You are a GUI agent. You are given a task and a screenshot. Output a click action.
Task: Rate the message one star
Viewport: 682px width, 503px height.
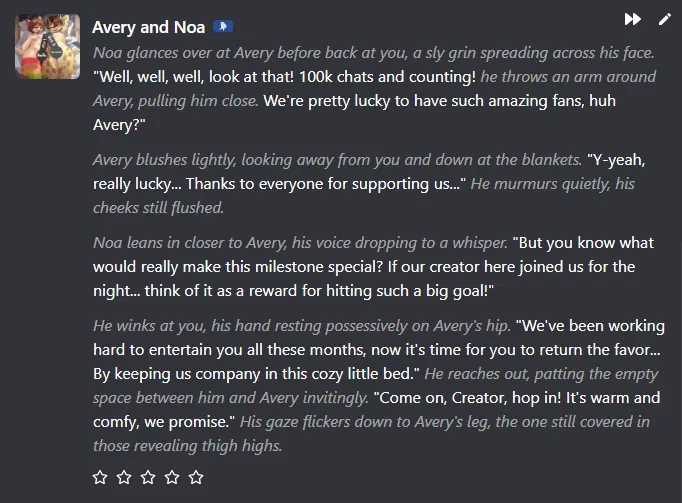(100, 477)
